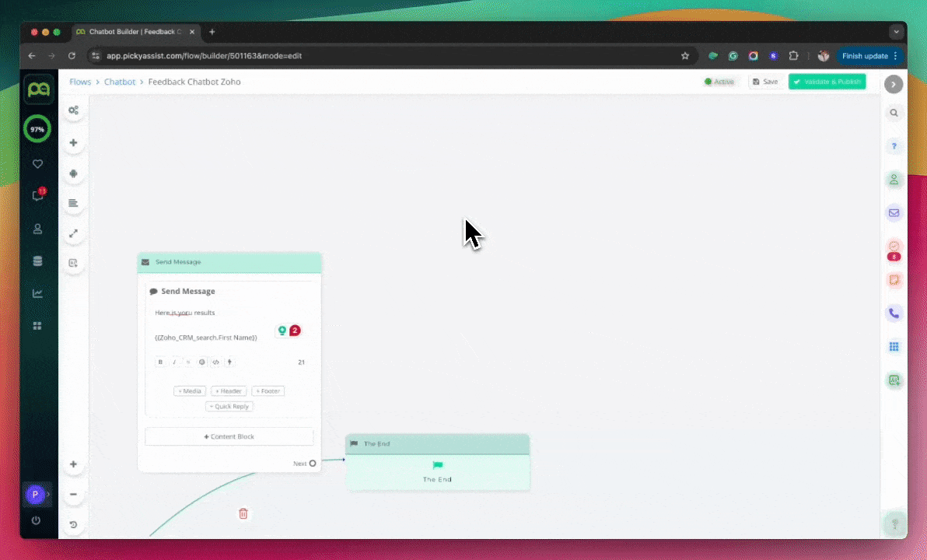Go to Chatbot in breadcrumb
Viewport: 927px width, 560px height.
pos(120,82)
